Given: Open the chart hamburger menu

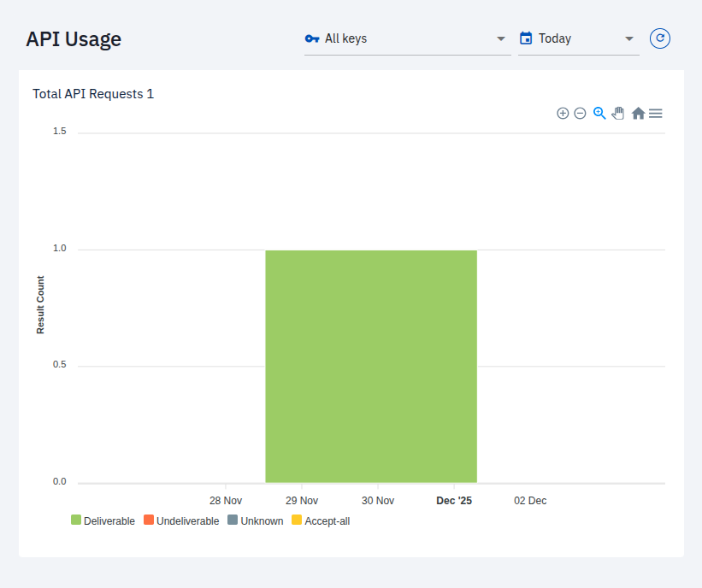Looking at the screenshot, I should pos(656,113).
